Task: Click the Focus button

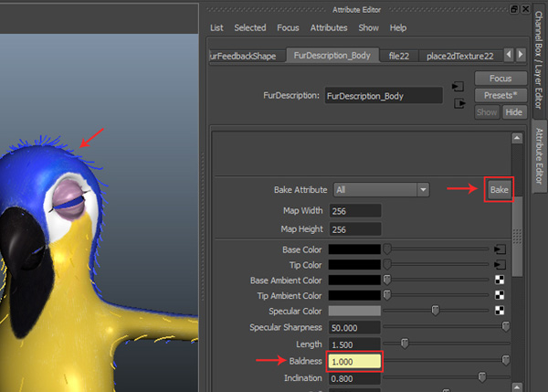Action: (501, 79)
